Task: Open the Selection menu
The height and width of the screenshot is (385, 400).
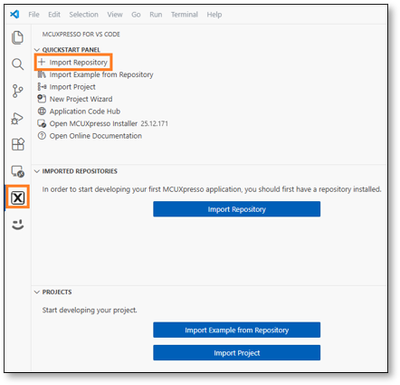Action: pyautogui.click(x=84, y=14)
